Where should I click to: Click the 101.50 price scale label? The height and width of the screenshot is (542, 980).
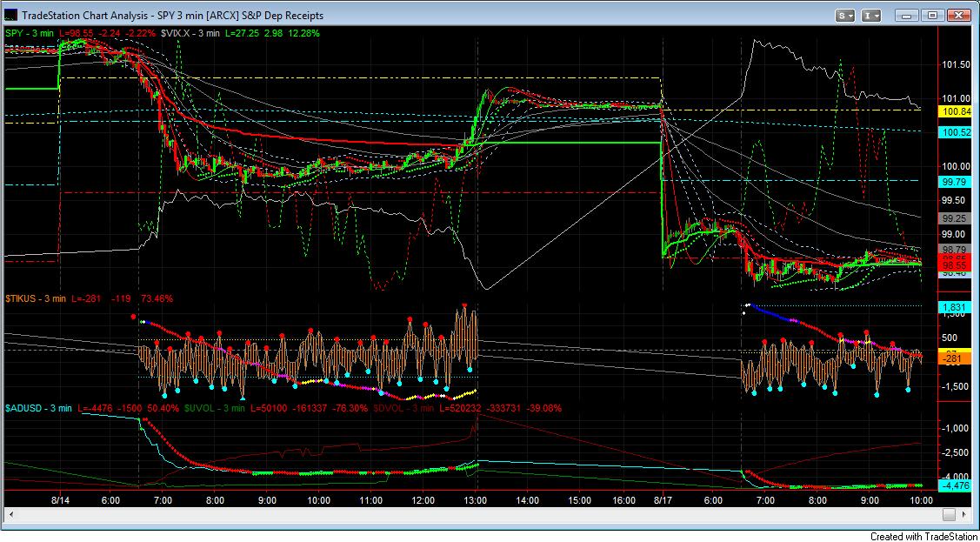[955, 64]
